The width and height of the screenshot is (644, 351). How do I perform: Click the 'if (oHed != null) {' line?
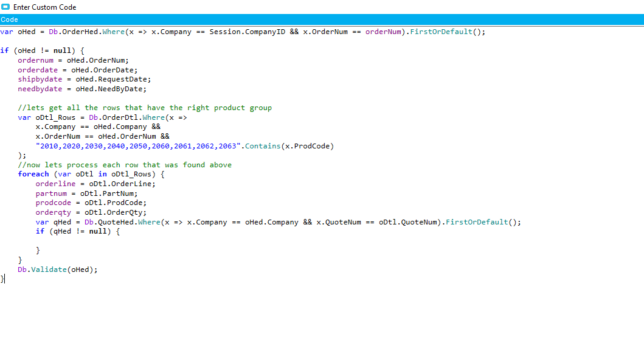(42, 51)
